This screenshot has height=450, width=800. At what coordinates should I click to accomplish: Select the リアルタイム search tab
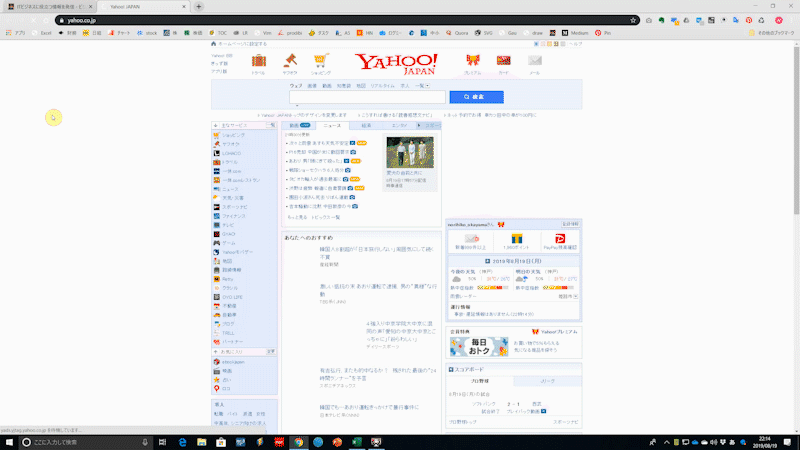[382, 86]
